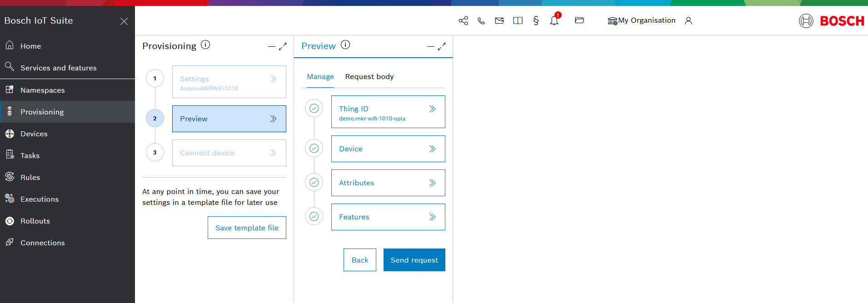The width and height of the screenshot is (868, 303).
Task: Click the Bosch logo
Action: [x=832, y=21]
